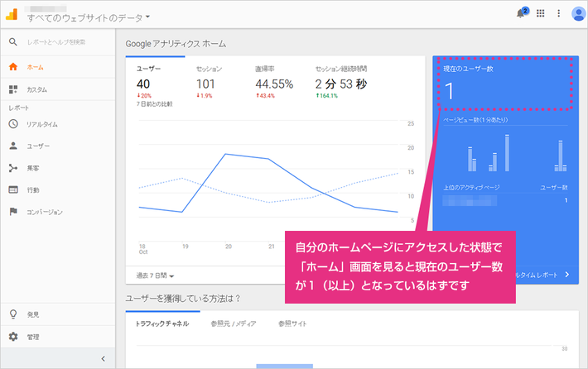Open 管理 in the sidebar
Image resolution: width=588 pixels, height=369 pixels.
(58, 337)
